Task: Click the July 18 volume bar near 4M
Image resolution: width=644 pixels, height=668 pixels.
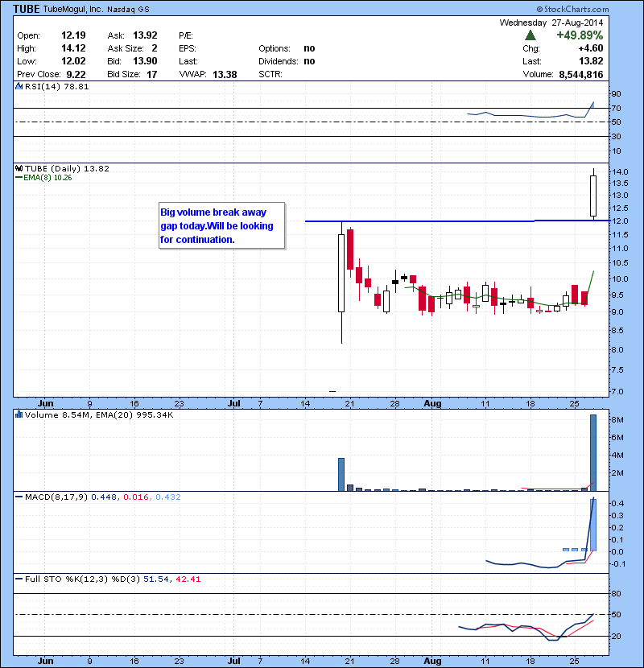Action: (x=341, y=475)
